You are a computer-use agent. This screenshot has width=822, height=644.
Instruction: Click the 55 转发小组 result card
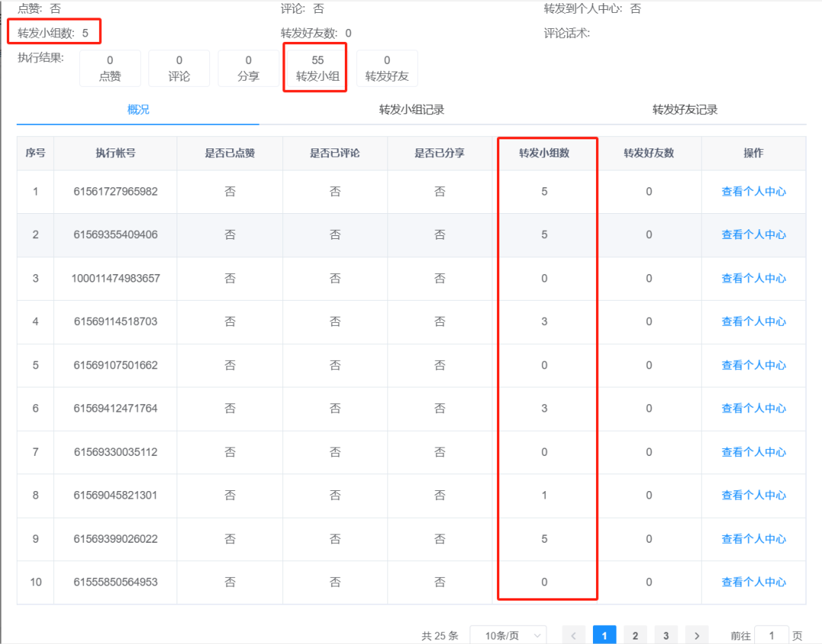(x=317, y=69)
